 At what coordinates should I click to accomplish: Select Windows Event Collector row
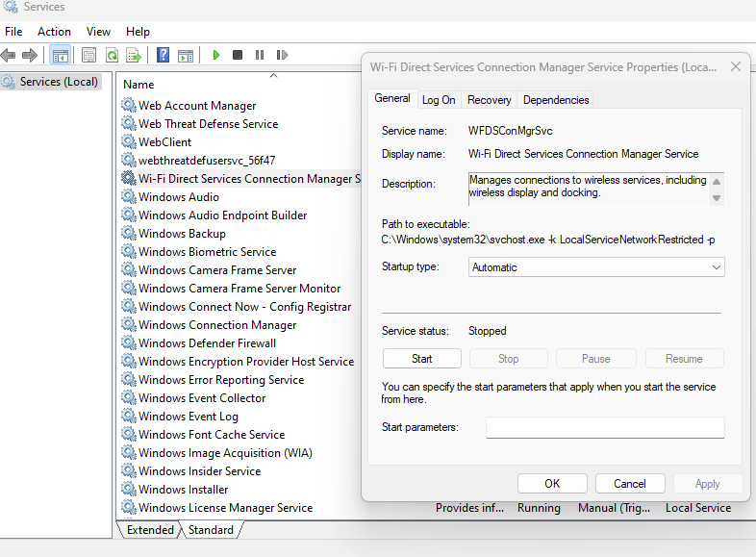point(202,398)
